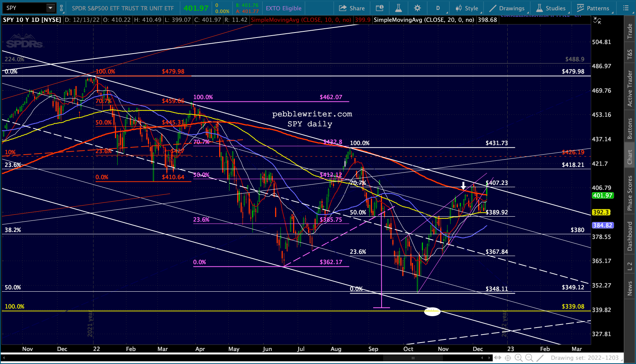The height and width of the screenshot is (364, 636).
Task: Open the list menu icon at top right
Action: coord(626,8)
